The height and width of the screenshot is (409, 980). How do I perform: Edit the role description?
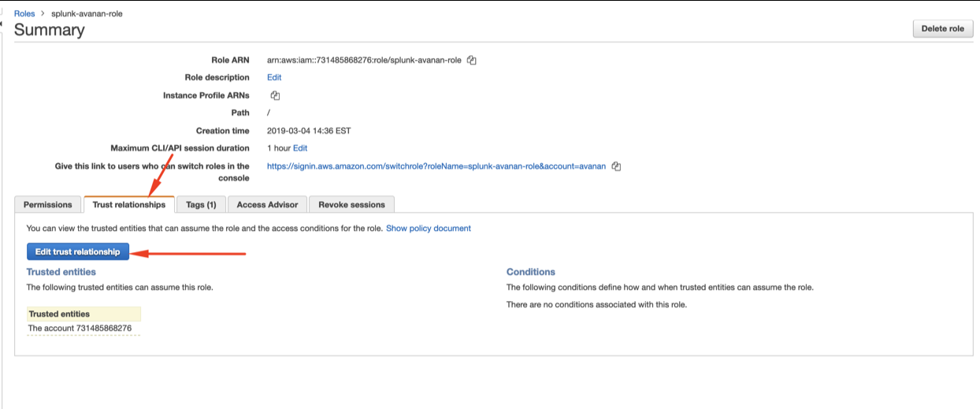pyautogui.click(x=274, y=77)
